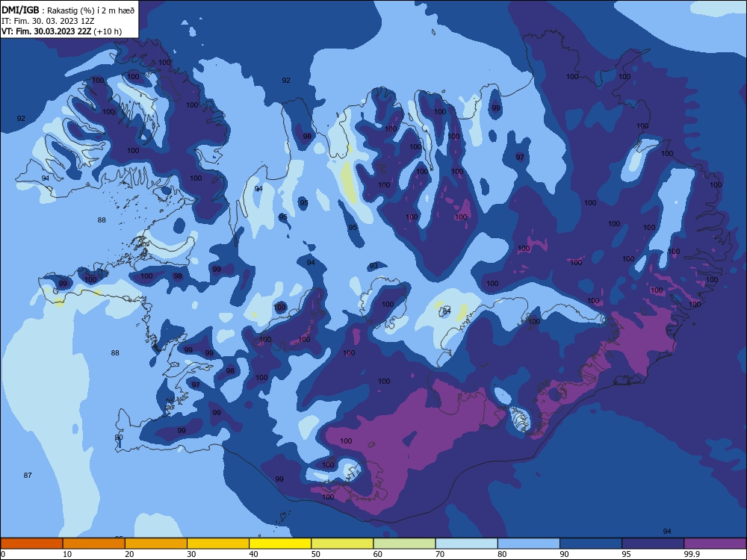Click the '(+10 h)' forecast offset text

pos(108,31)
